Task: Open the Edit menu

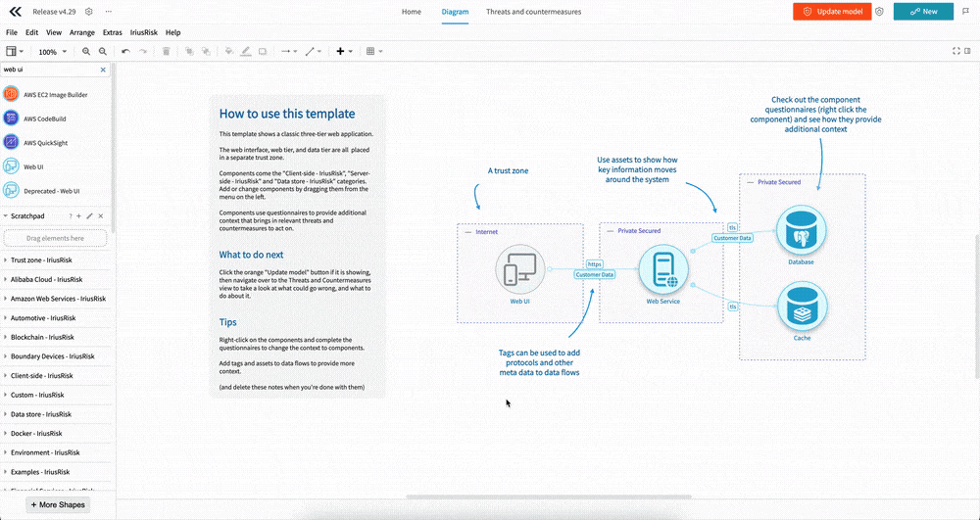Action: (x=32, y=32)
